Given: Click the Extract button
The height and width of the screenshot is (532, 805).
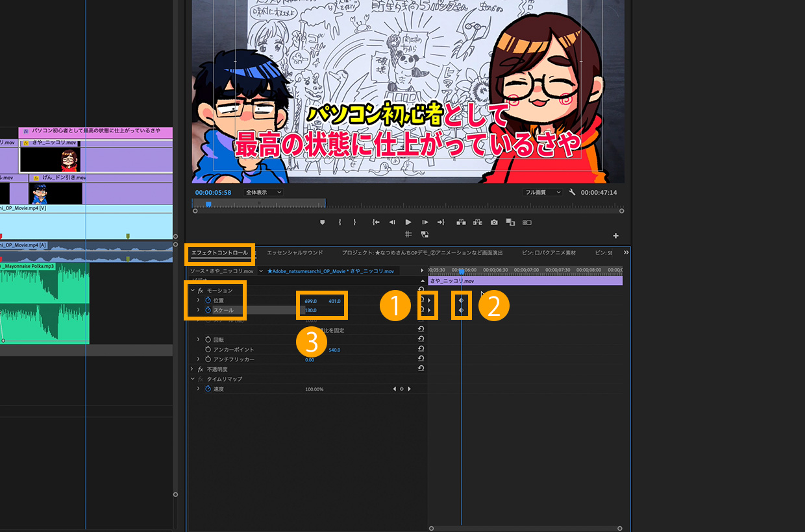Looking at the screenshot, I should (478, 223).
